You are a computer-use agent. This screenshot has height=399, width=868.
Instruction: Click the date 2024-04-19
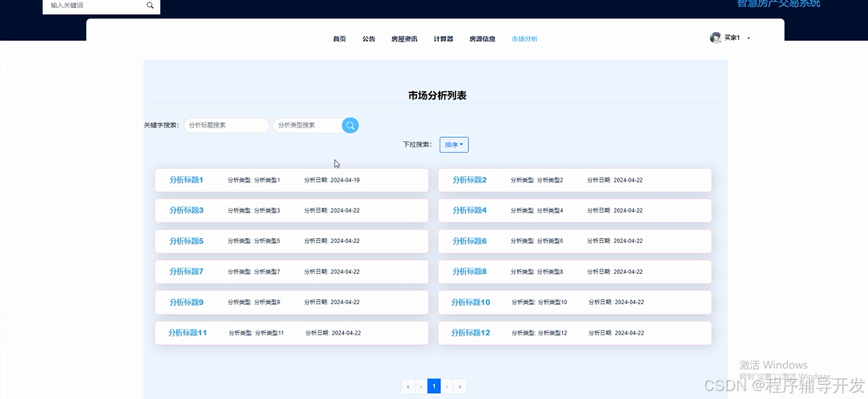point(345,180)
